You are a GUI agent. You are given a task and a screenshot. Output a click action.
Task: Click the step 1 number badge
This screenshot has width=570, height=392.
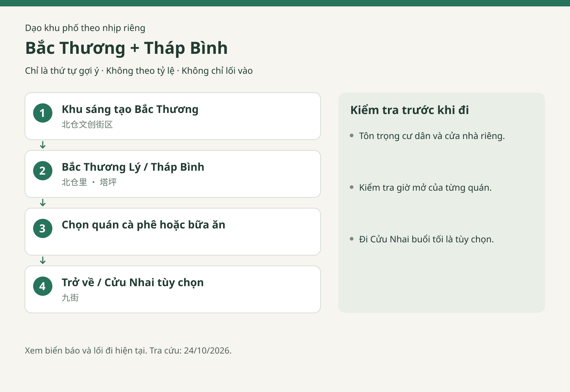[x=43, y=113]
